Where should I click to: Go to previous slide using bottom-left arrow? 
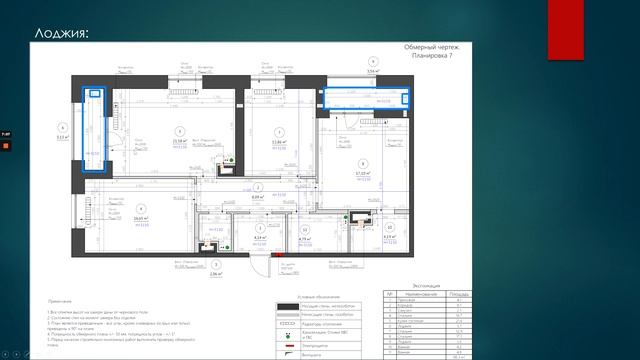tap(6, 354)
